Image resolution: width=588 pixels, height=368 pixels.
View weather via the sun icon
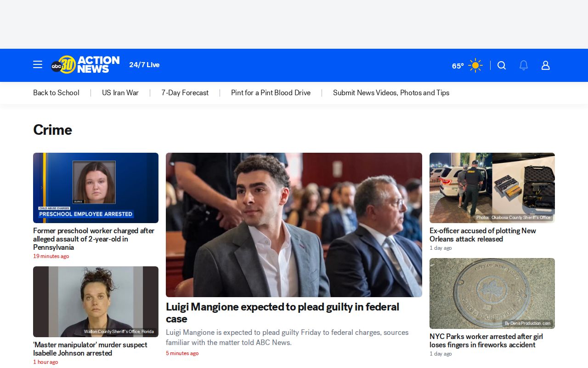point(475,65)
